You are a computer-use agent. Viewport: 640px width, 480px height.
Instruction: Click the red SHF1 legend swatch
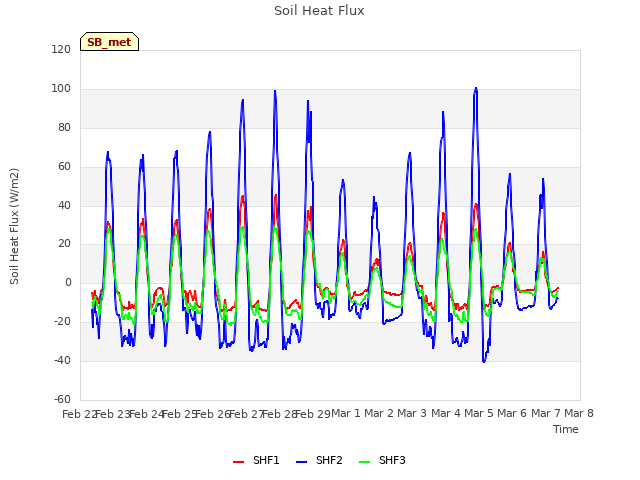(x=238, y=462)
